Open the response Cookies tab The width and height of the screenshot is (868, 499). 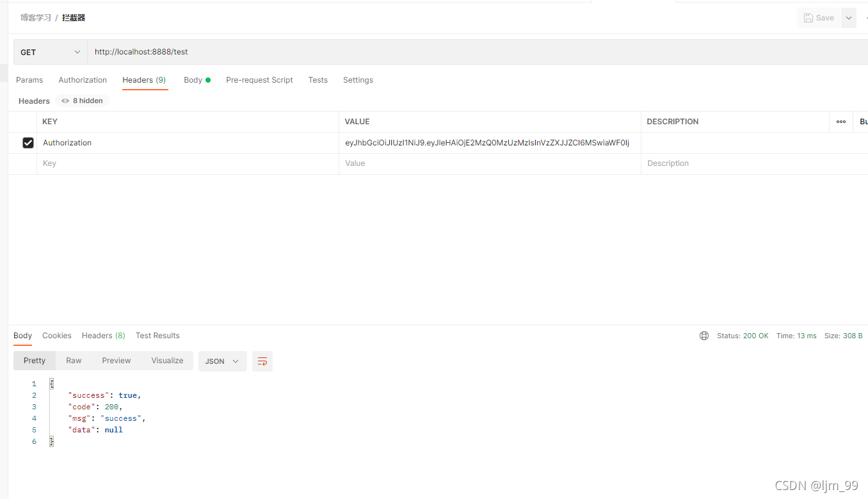pyautogui.click(x=57, y=336)
